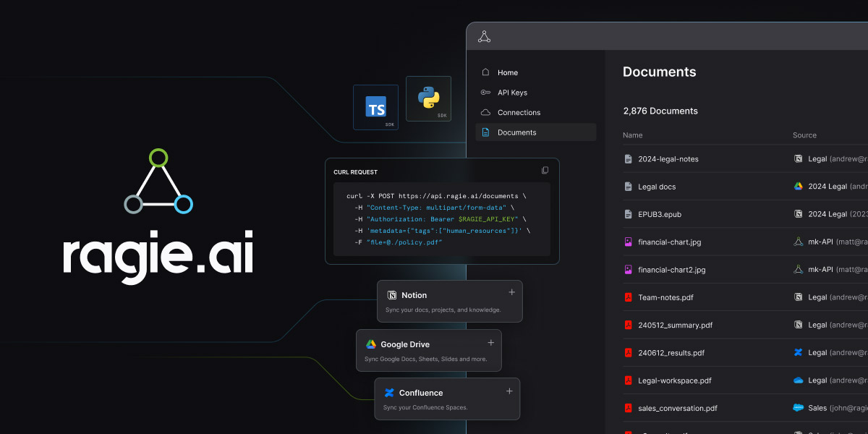Image resolution: width=868 pixels, height=434 pixels.
Task: Select the EPUB3.epub document row
Action: coord(658,214)
